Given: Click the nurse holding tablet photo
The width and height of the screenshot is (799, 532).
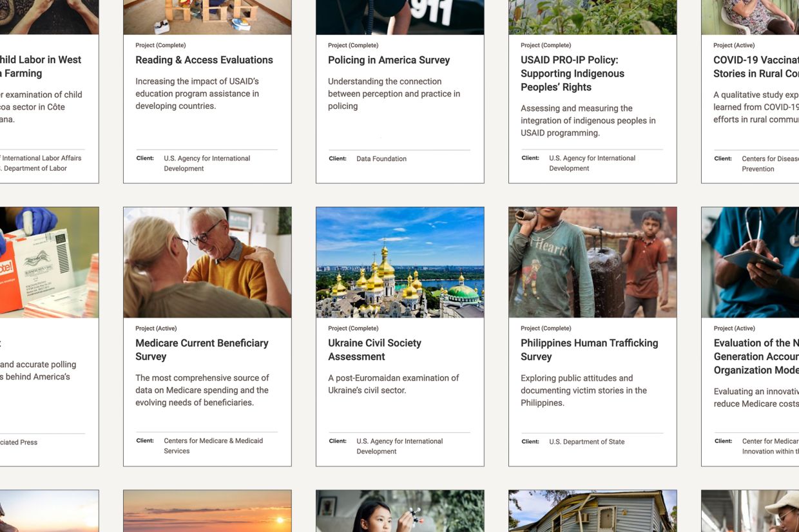Looking at the screenshot, I should tap(750, 262).
